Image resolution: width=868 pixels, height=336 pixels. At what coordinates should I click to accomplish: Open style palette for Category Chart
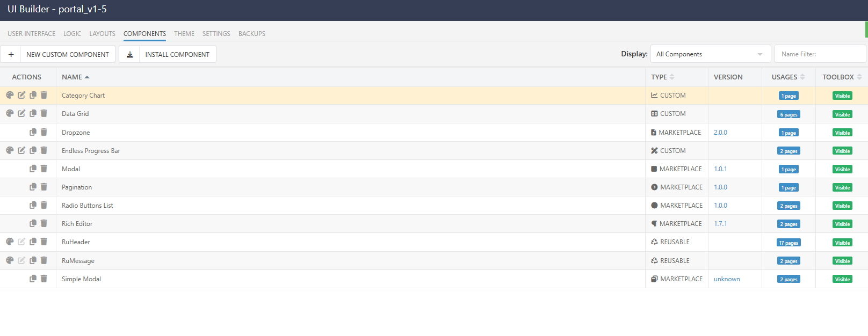pos(10,95)
